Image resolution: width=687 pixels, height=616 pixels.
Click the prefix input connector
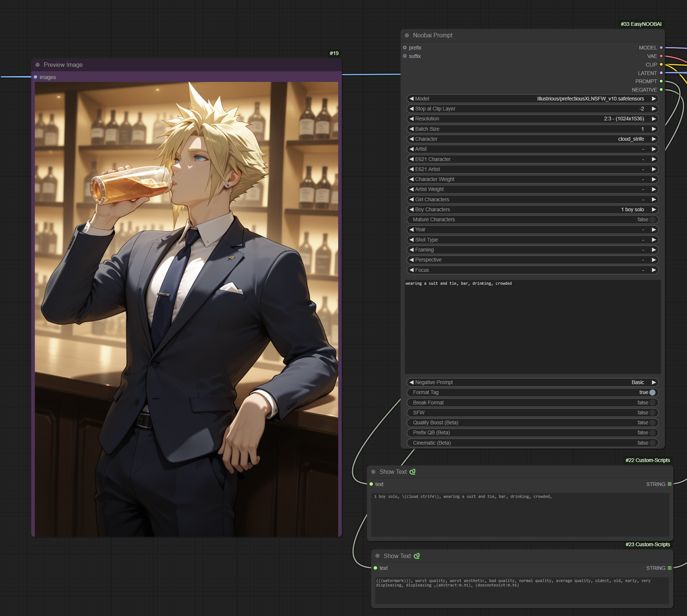tap(405, 48)
